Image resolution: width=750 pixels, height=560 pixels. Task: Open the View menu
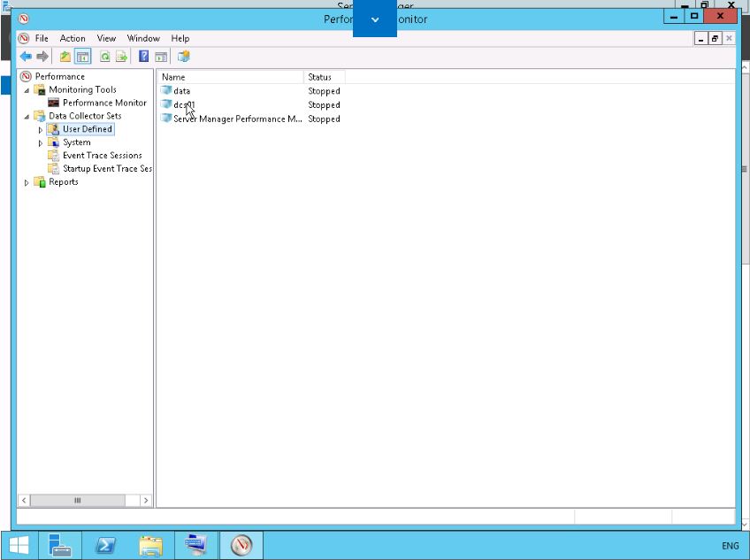tap(106, 38)
